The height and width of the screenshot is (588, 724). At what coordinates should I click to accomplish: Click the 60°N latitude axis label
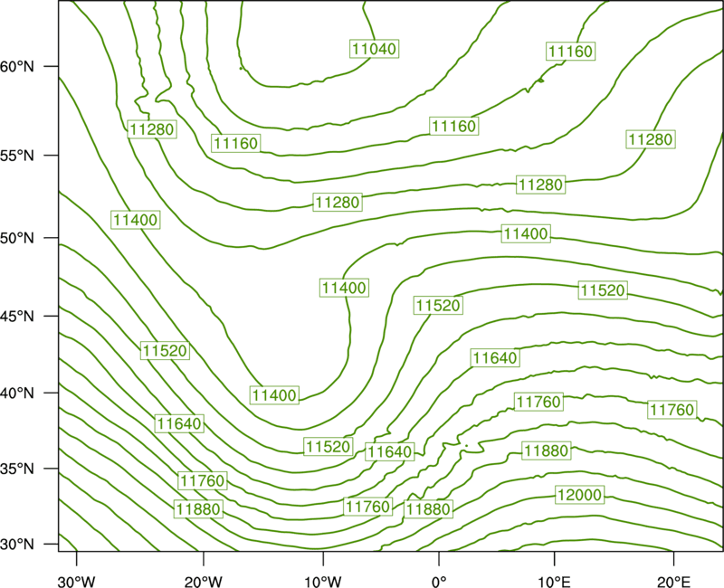17,66
